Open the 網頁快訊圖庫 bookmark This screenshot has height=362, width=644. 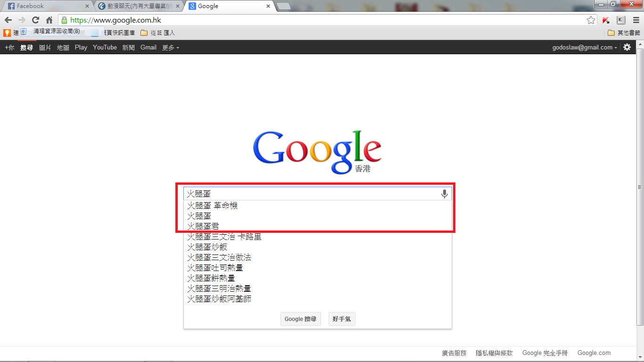point(114,33)
